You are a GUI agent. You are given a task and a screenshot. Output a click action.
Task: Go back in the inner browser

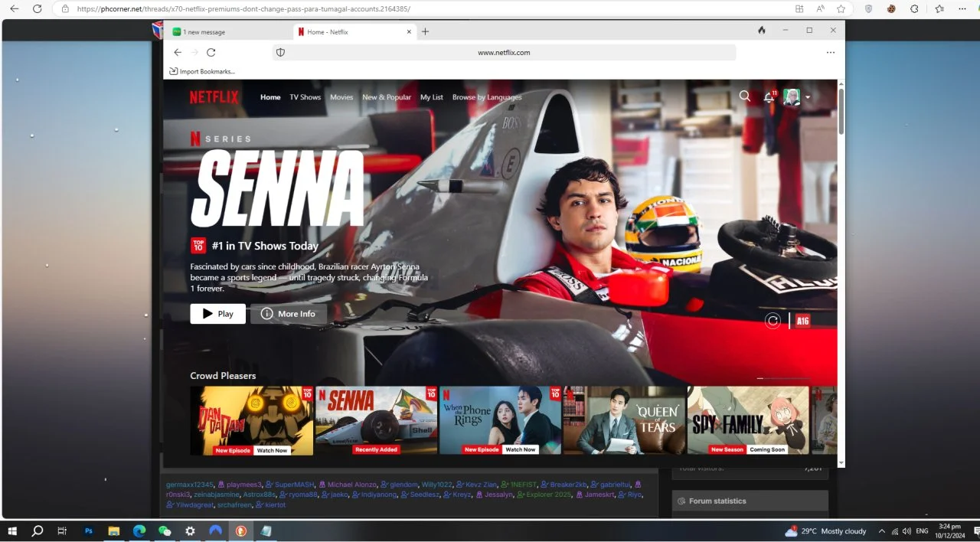(x=178, y=52)
